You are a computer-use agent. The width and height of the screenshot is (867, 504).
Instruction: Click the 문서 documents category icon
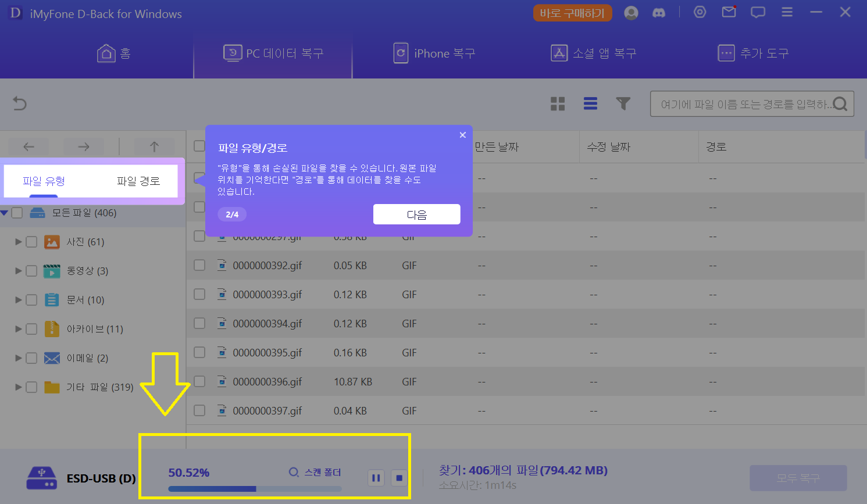point(52,300)
